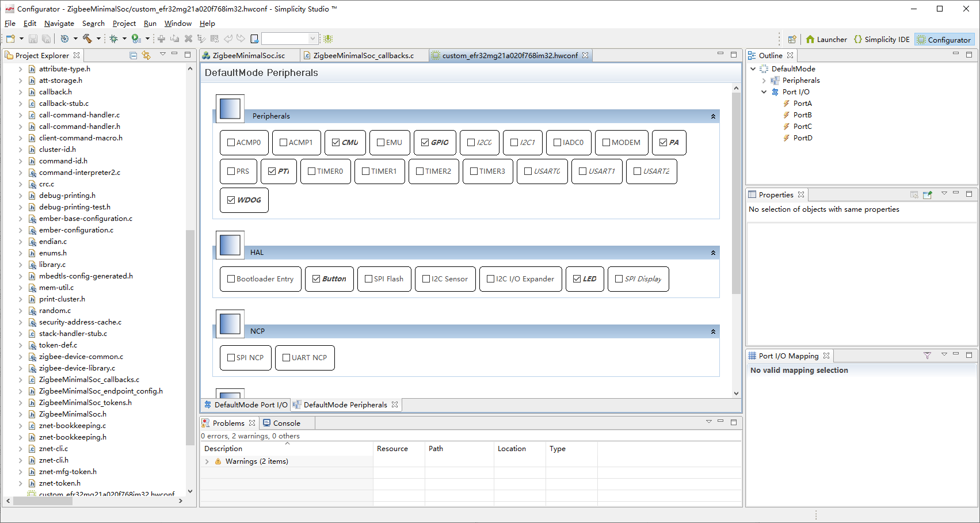Click the pin icon in Properties panel
The width and height of the screenshot is (980, 523).
click(x=927, y=194)
